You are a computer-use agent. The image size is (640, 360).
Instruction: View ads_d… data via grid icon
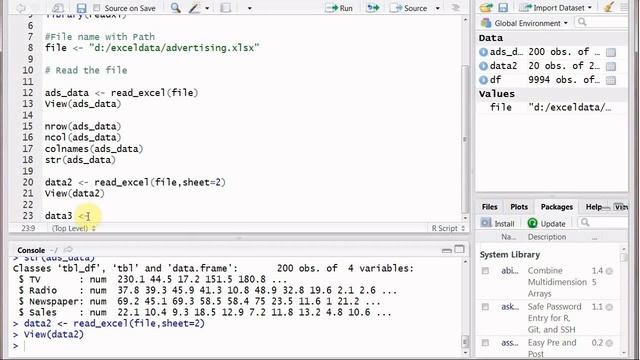[x=611, y=52]
